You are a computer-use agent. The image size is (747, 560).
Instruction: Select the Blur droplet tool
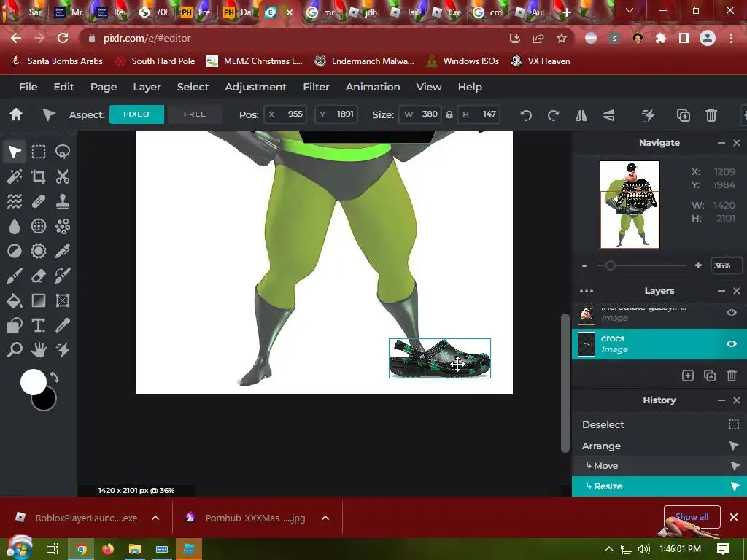pyautogui.click(x=15, y=226)
